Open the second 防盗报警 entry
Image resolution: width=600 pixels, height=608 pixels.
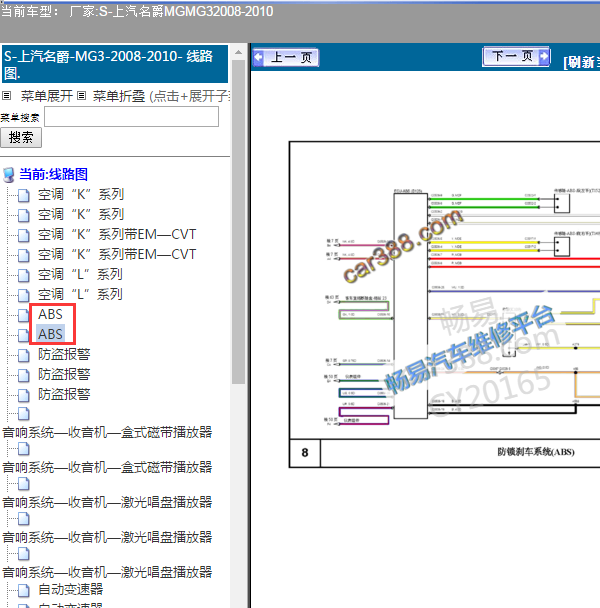coord(64,374)
